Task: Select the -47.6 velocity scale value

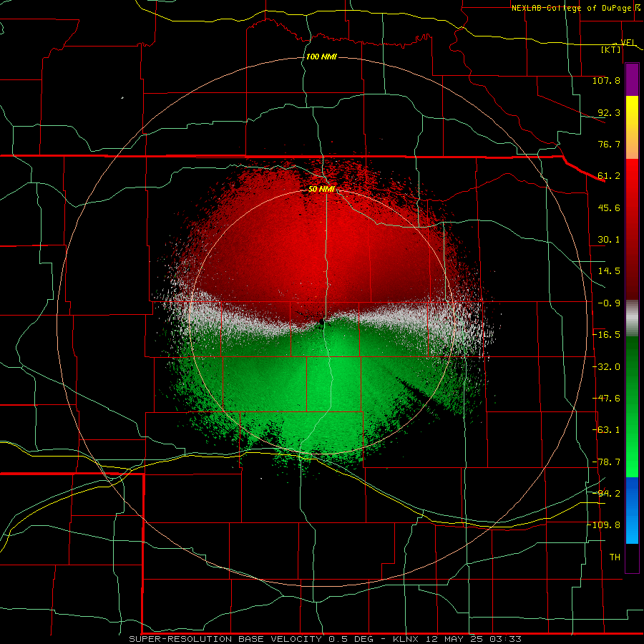Action: click(606, 399)
